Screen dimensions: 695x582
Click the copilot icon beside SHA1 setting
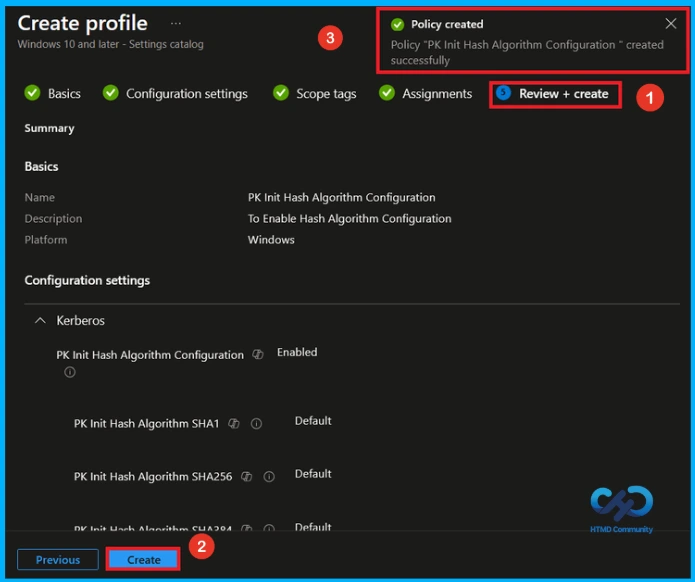(x=234, y=423)
